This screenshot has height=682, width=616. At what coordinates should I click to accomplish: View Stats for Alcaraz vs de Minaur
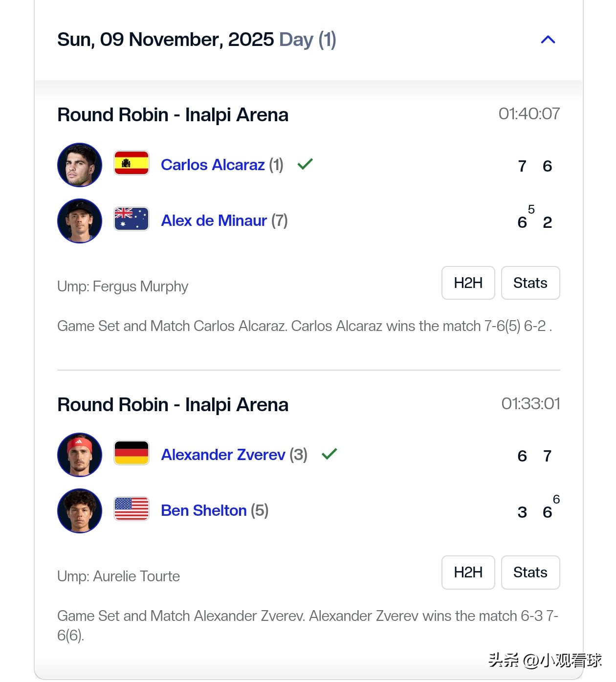pos(530,283)
